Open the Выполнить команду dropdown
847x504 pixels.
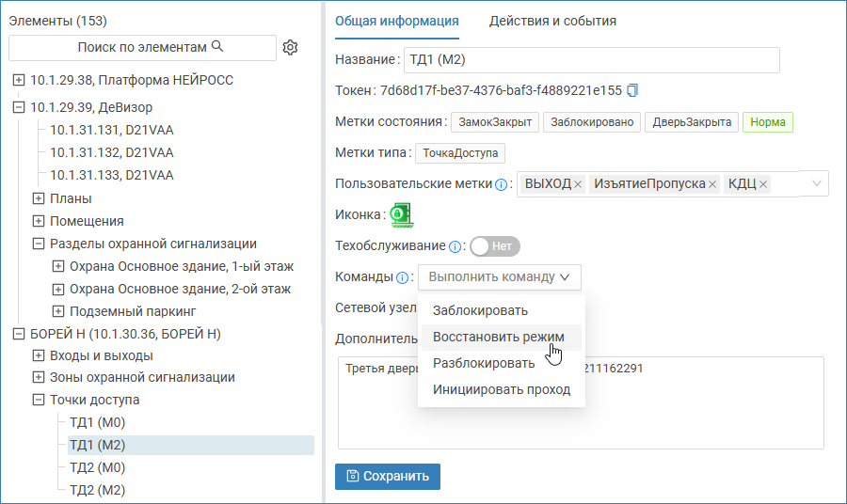point(499,277)
